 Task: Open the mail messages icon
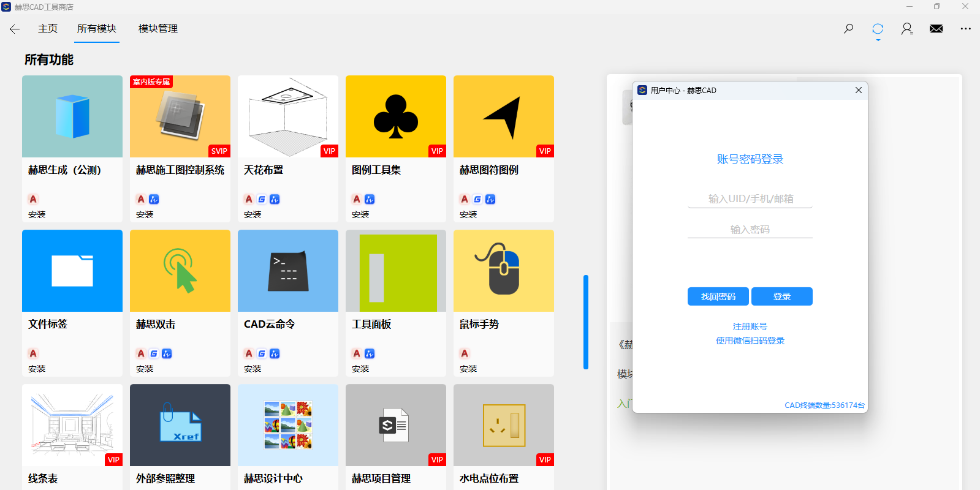click(x=936, y=29)
